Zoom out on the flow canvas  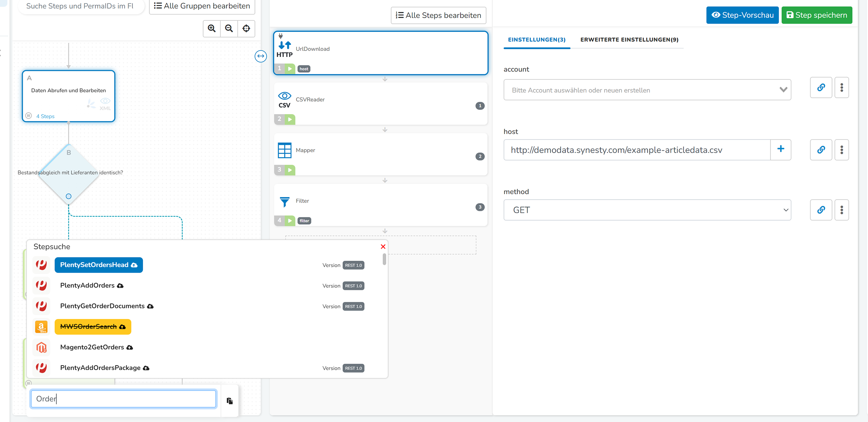pyautogui.click(x=229, y=28)
